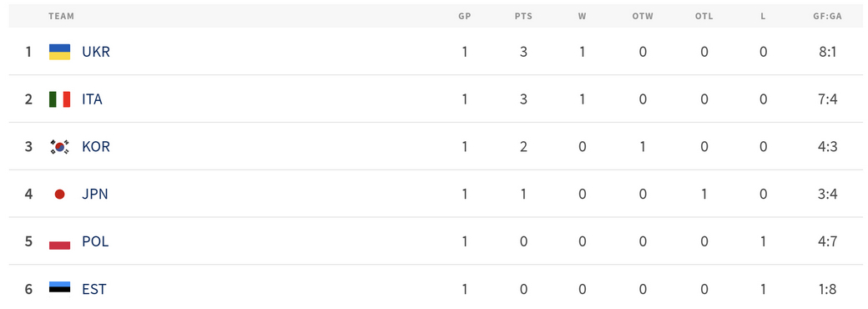
Task: Open the POL team link
Action: coord(95,242)
